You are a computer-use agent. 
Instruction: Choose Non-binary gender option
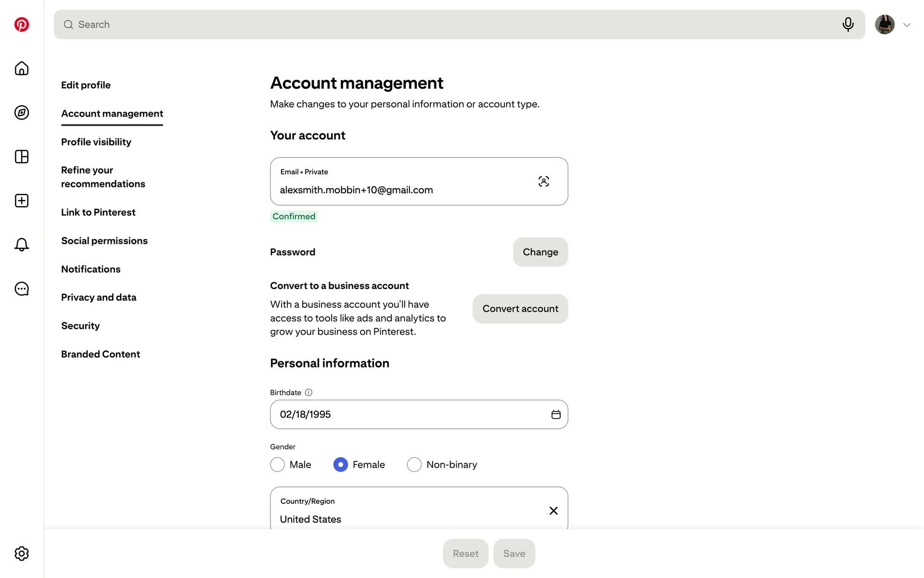(x=414, y=465)
